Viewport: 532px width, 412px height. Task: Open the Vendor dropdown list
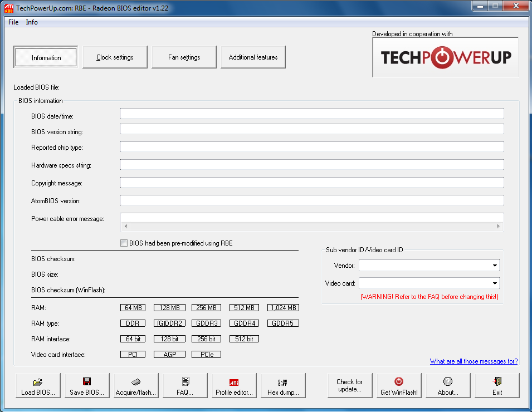click(495, 266)
